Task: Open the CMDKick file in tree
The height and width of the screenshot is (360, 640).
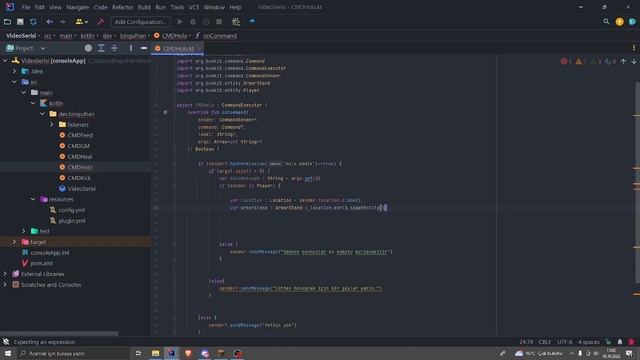Action: click(x=79, y=178)
